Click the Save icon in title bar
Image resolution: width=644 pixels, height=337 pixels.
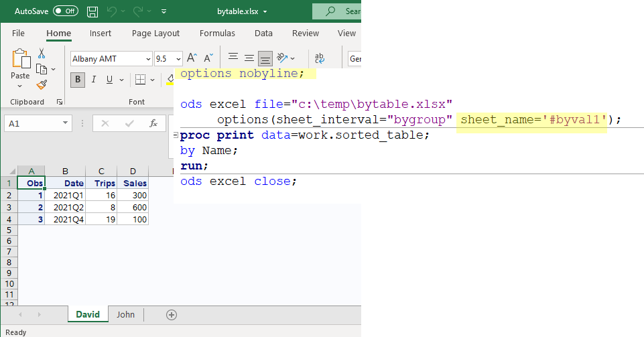92,11
